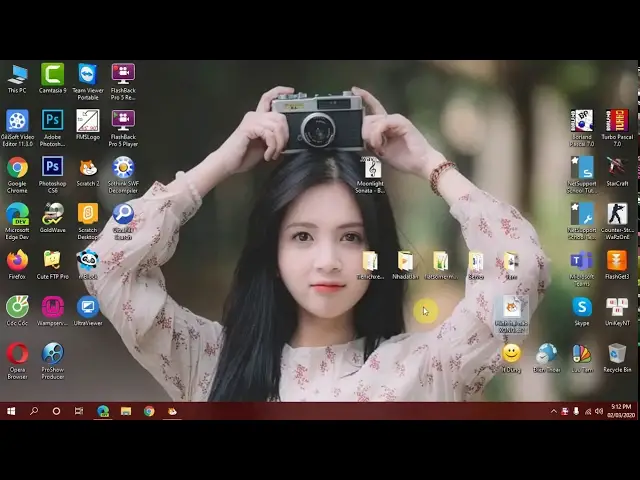The image size is (640, 480).
Task: Select the folder right of Banso
Action: point(511,266)
